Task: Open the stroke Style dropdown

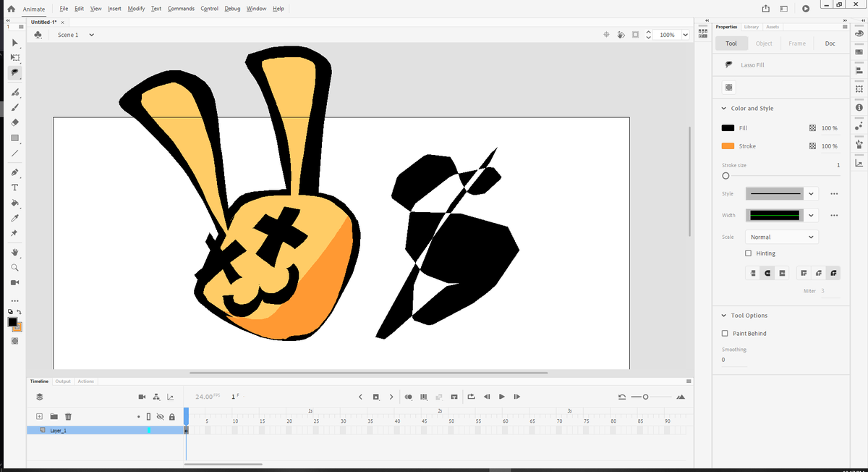Action: 812,194
